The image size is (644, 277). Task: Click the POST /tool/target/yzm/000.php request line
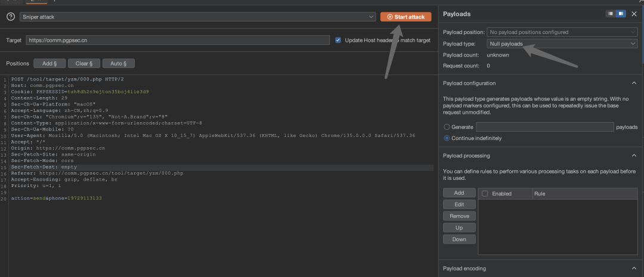pos(67,79)
